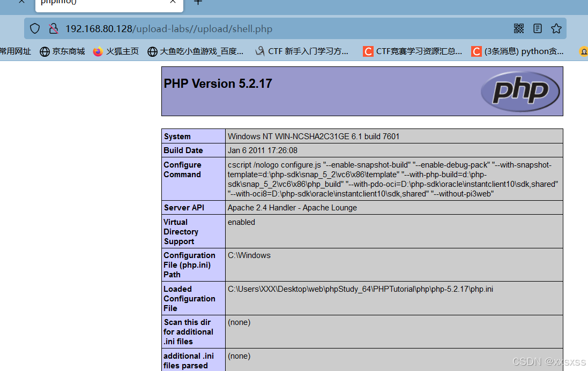Click the php logo image on the page
This screenshot has height=371, width=588.
tap(520, 91)
